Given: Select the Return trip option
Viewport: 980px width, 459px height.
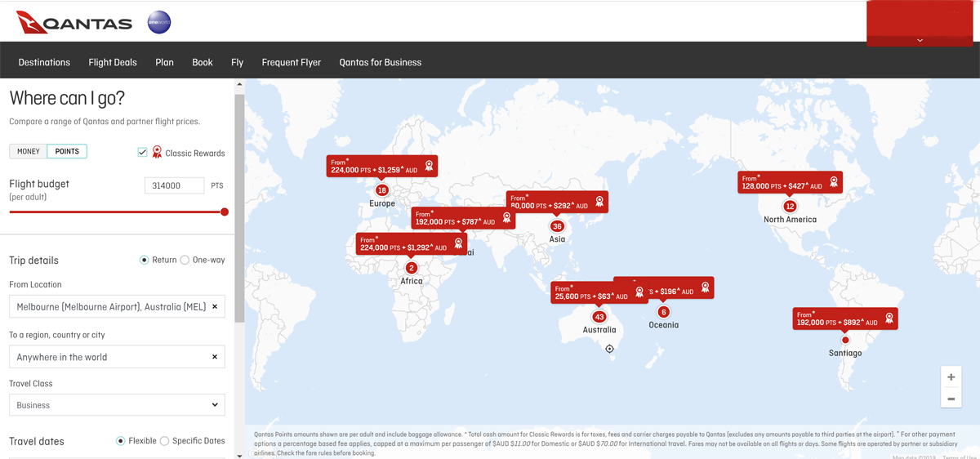Looking at the screenshot, I should coord(144,260).
